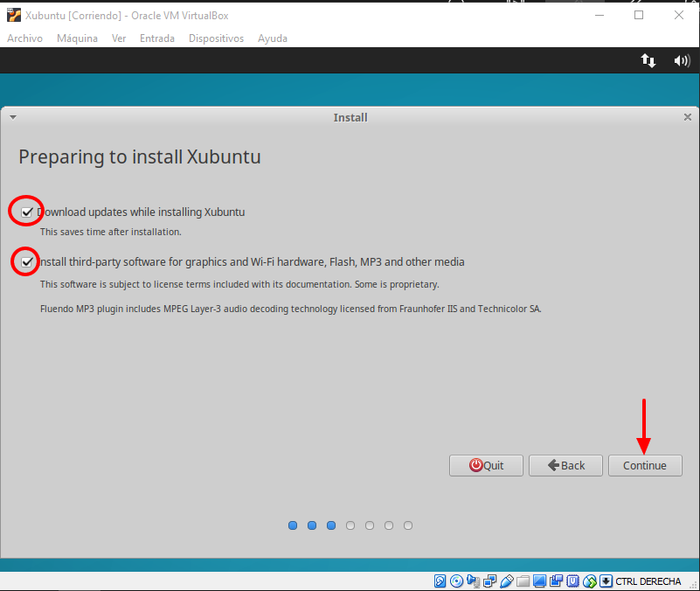Click the network adapters status icon
The image size is (700, 591).
pos(489,581)
